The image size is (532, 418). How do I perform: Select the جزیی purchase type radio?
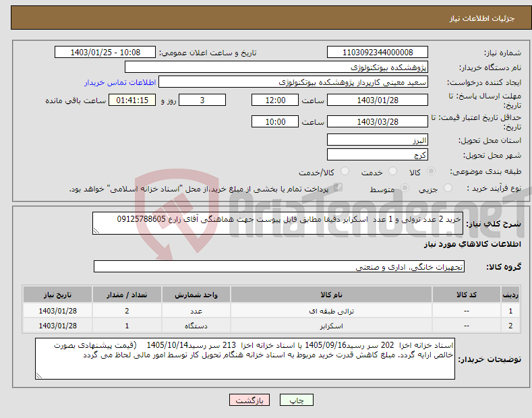(x=448, y=187)
